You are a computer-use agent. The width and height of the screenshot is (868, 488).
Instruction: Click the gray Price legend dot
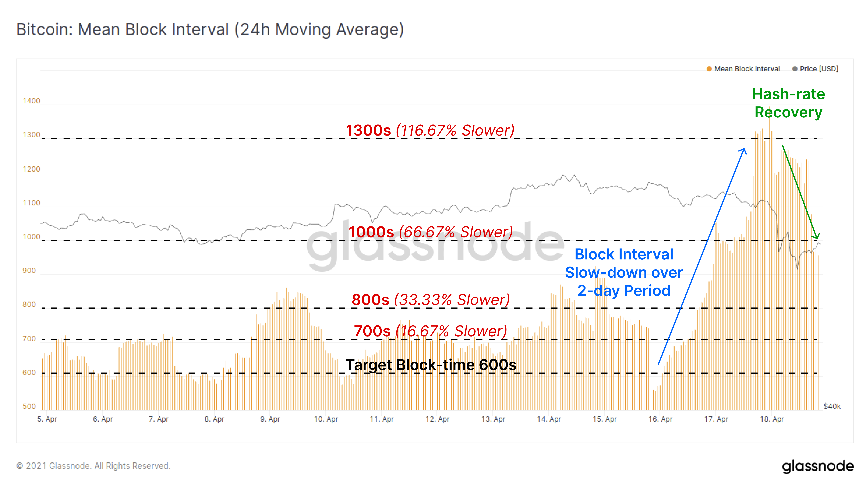tap(795, 69)
